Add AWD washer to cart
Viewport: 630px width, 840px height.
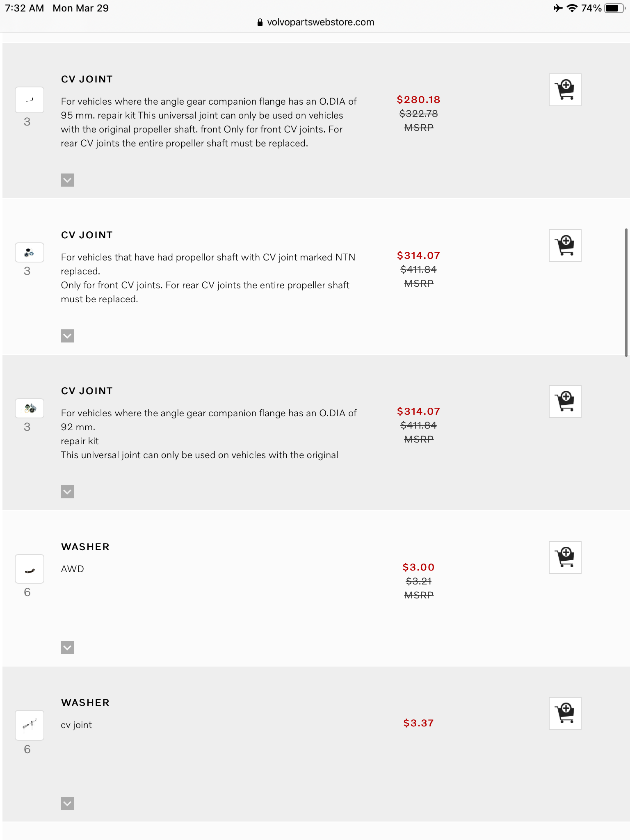[565, 557]
